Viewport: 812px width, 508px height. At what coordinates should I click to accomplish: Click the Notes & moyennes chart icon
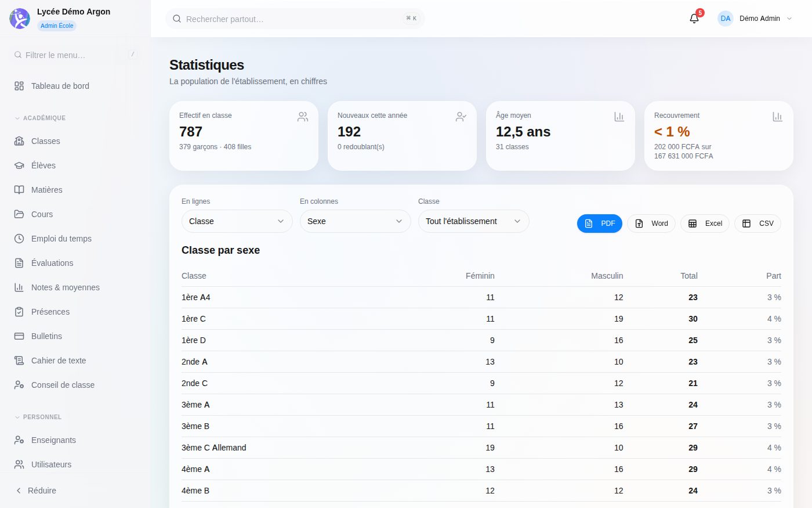point(19,287)
